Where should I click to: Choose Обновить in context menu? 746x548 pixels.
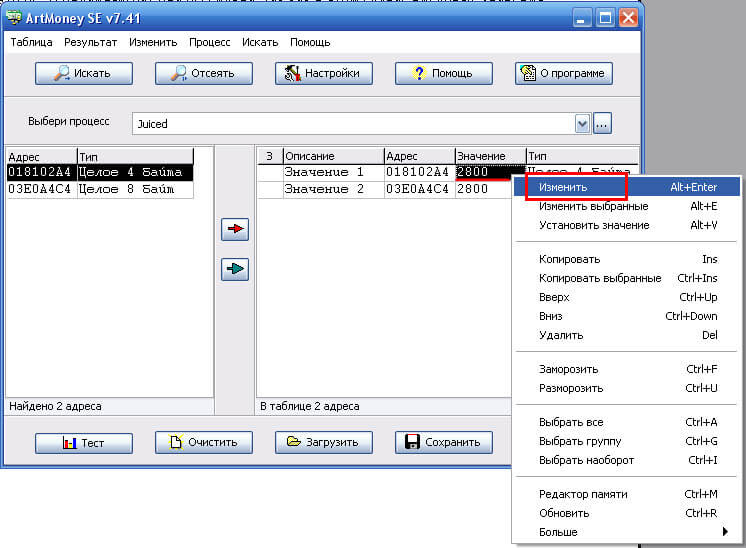point(627,513)
